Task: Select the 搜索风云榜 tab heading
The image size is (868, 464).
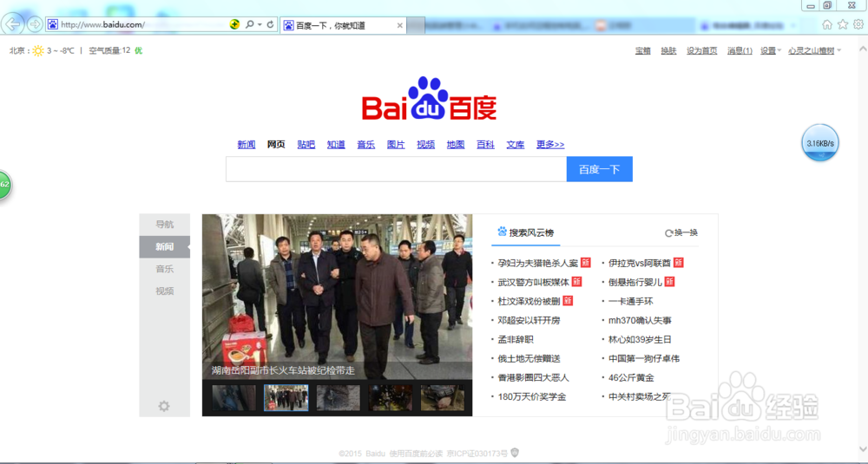Action: [x=531, y=232]
